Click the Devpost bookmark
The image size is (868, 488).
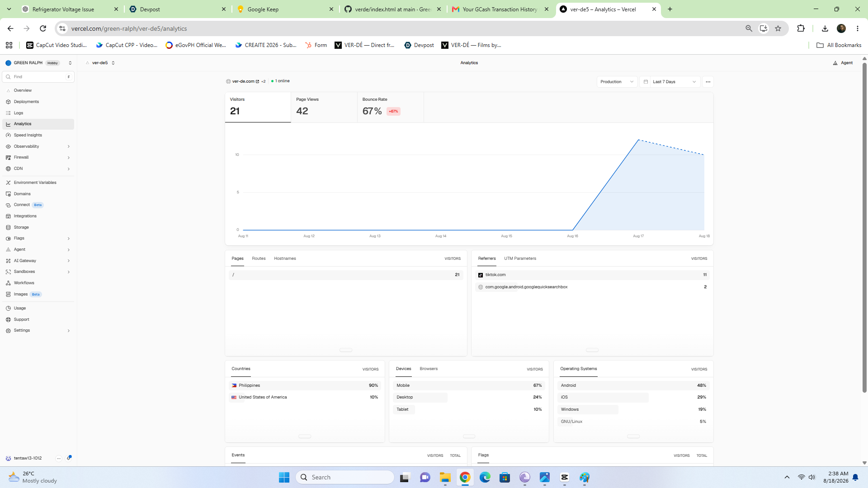(419, 45)
